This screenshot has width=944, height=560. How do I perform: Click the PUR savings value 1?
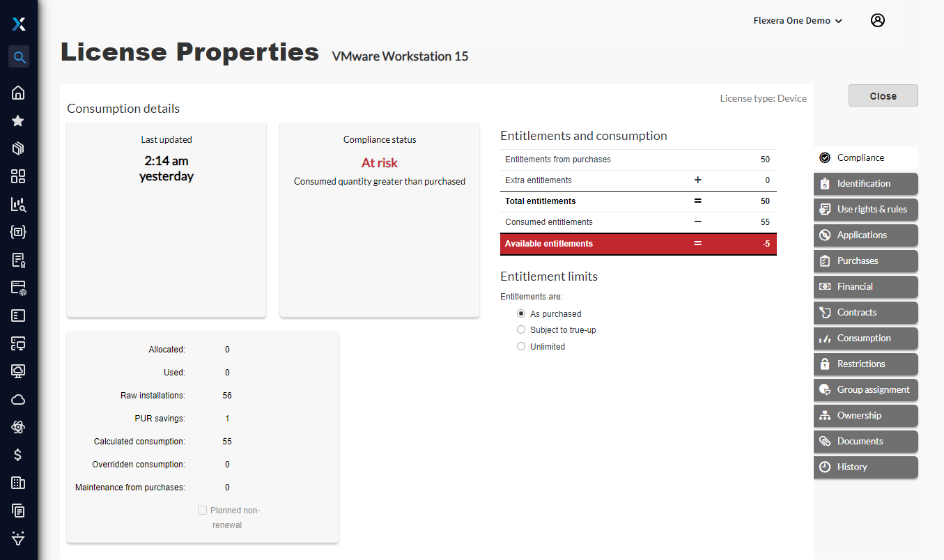227,419
